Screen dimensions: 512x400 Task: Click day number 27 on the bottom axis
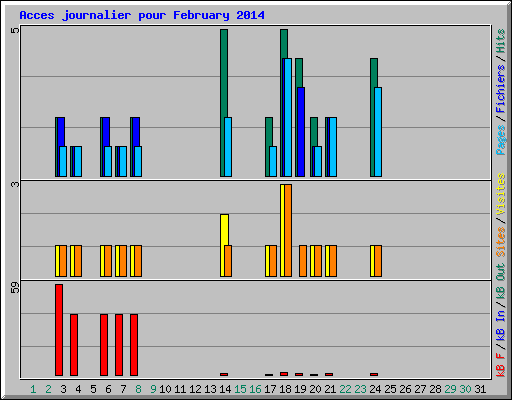point(420,389)
